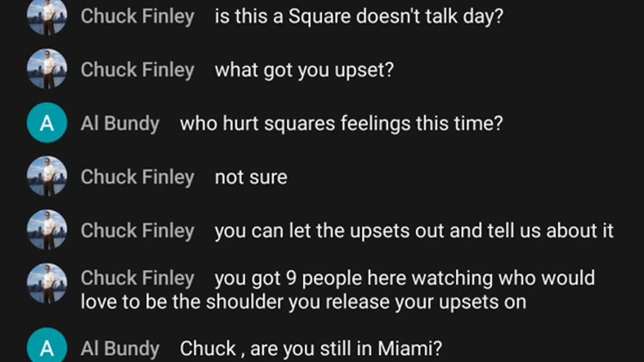Image resolution: width=644 pixels, height=362 pixels.
Task: Open Chuck Finley's name on 'what got you upset?' message
Action: (x=137, y=70)
